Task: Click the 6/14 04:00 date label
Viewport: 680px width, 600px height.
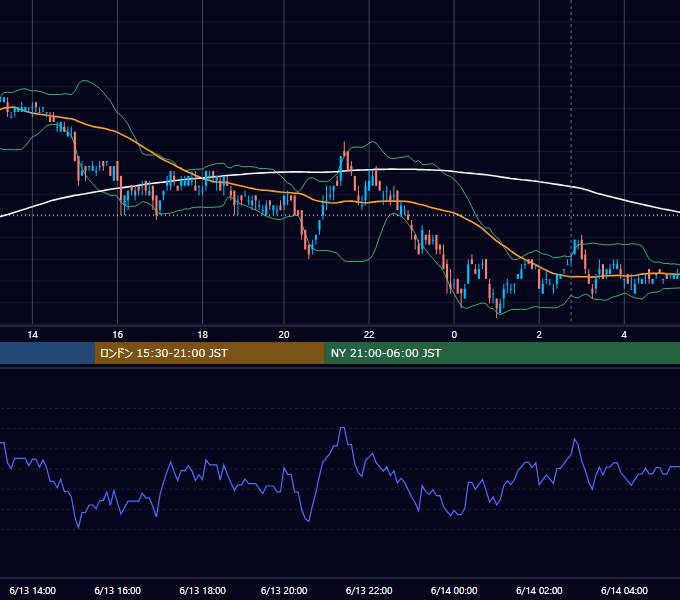Action: (x=624, y=590)
